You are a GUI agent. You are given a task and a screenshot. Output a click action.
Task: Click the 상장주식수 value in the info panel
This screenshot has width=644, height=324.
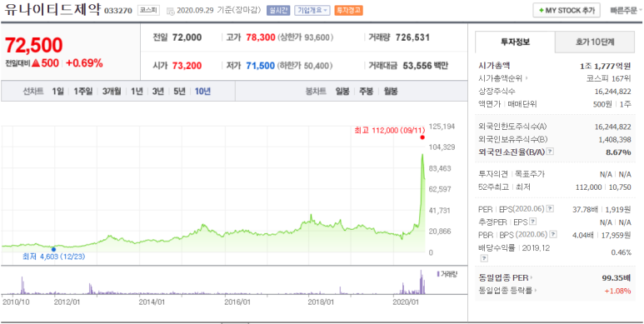pyautogui.click(x=613, y=91)
